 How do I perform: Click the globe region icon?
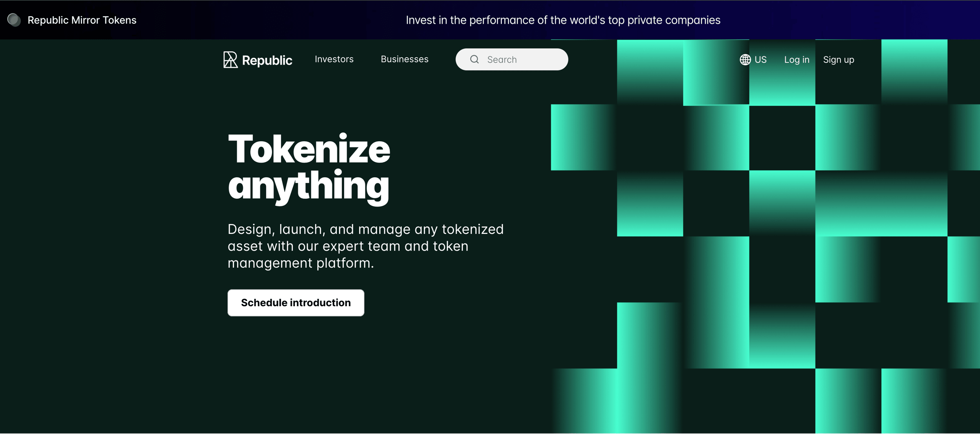click(x=745, y=60)
